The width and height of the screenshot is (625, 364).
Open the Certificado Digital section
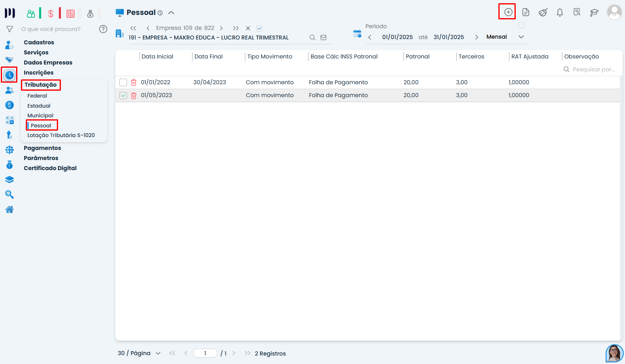[x=50, y=168]
